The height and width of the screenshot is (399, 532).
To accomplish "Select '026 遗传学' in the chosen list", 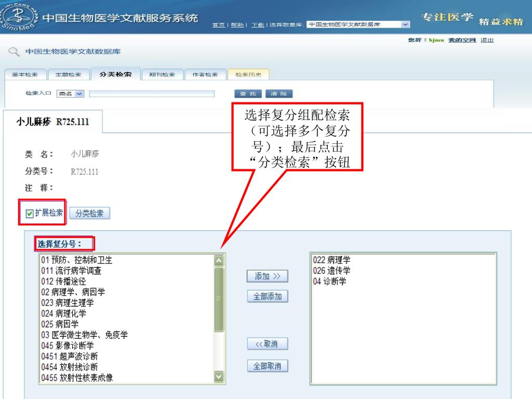I will (403, 271).
